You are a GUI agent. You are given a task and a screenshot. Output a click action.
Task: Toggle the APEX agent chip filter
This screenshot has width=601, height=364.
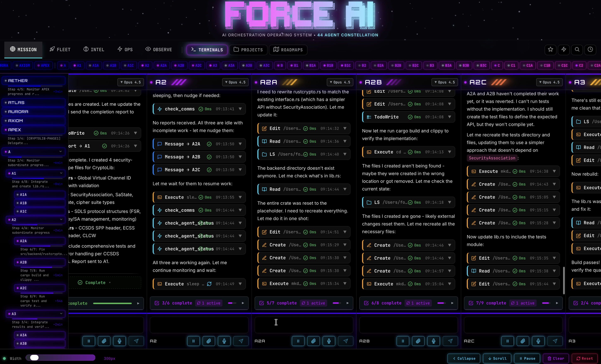[44, 65]
